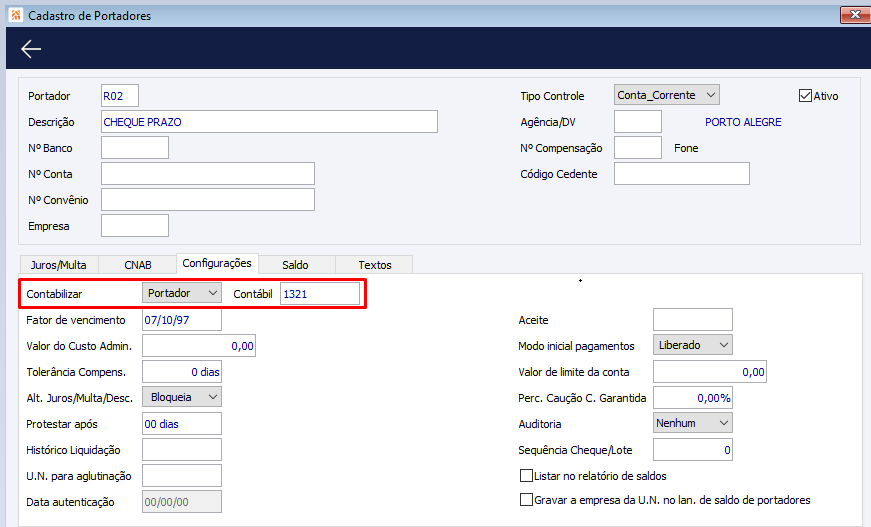The width and height of the screenshot is (871, 527).
Task: Switch to the Juros/Multa tab
Action: [58, 265]
